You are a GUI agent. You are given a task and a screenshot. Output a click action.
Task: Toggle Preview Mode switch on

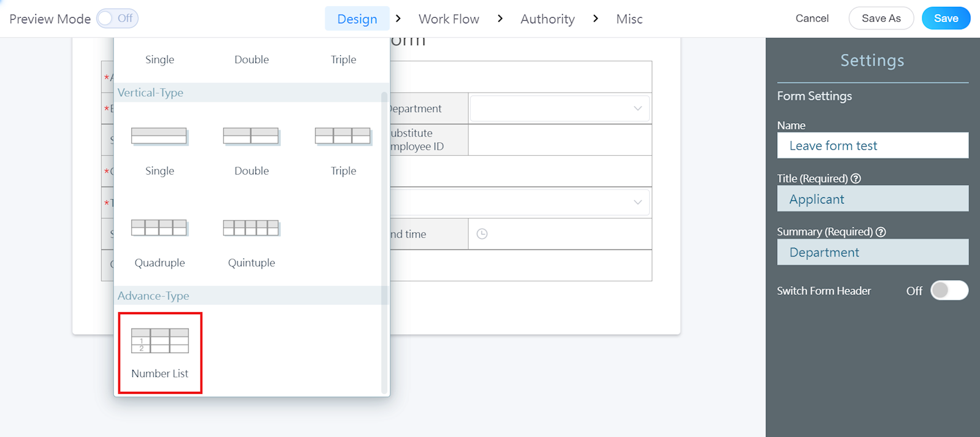[x=117, y=18]
